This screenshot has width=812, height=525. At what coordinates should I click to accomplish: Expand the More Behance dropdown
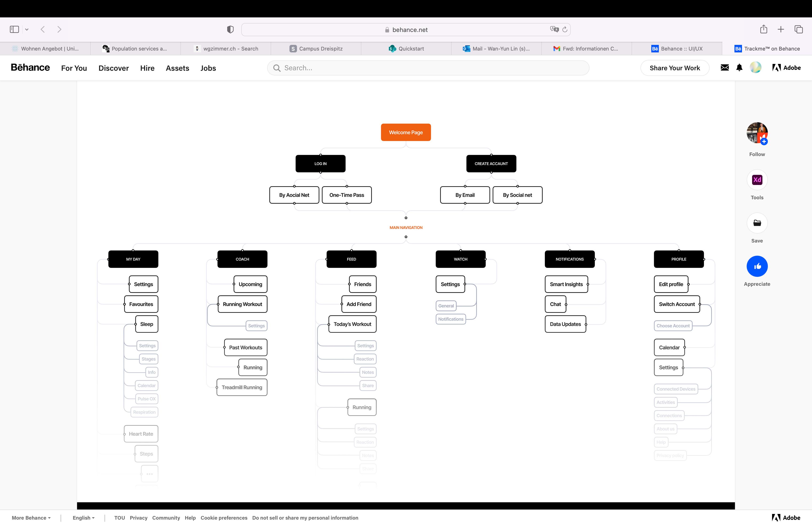[x=31, y=517]
